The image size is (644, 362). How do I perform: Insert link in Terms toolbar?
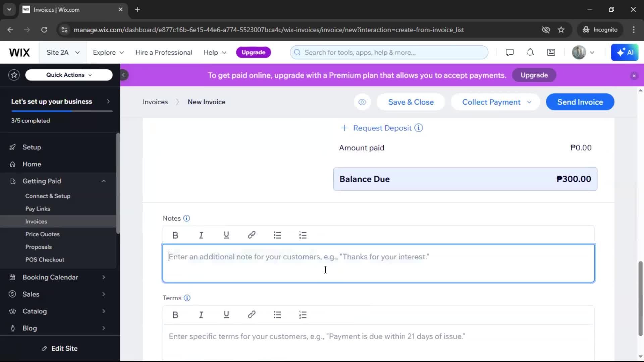252,315
